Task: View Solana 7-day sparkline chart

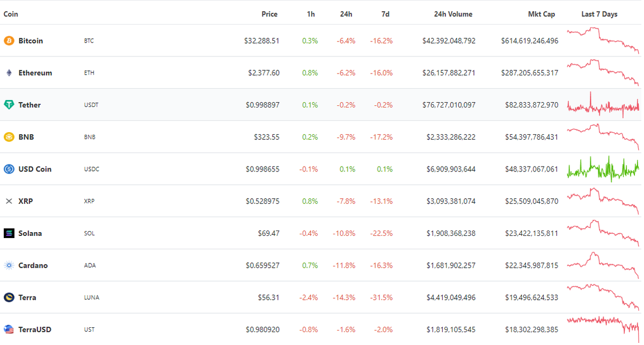Action: 603,233
